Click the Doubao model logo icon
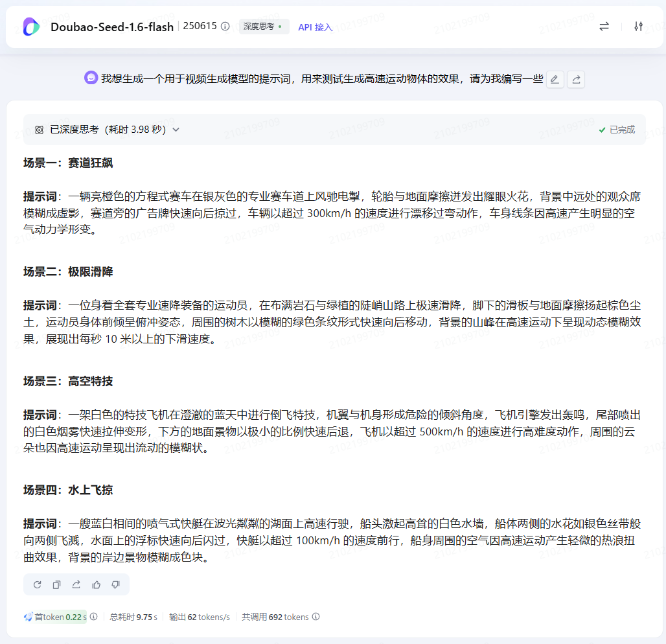Viewport: 666px width, 644px height. click(x=31, y=27)
